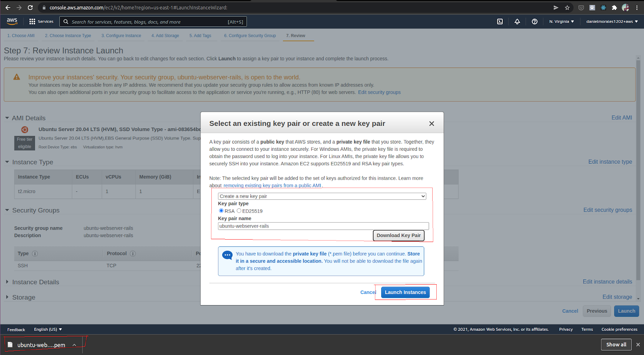Click the Edit instance details link
The image size is (644, 355).
click(607, 282)
